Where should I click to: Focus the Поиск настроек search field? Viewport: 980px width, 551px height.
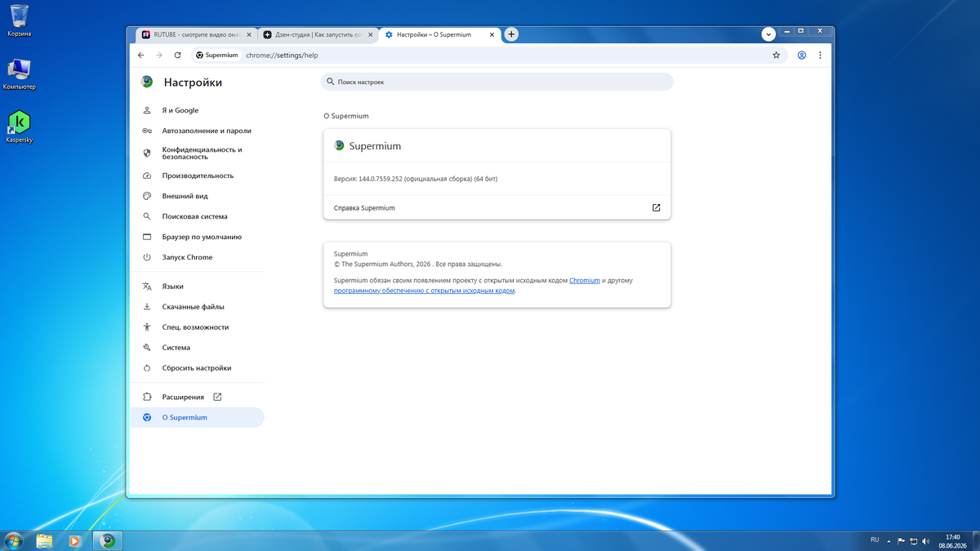(x=497, y=82)
